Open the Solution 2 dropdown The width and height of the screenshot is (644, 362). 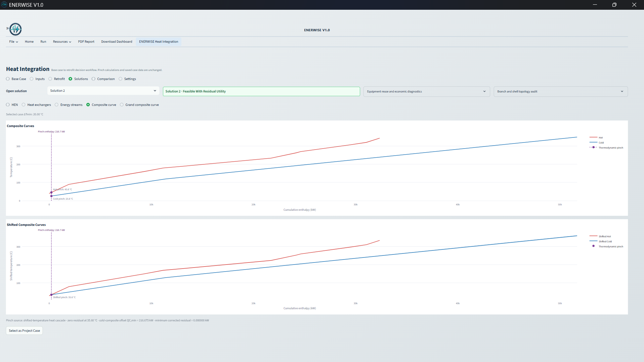[x=103, y=91]
